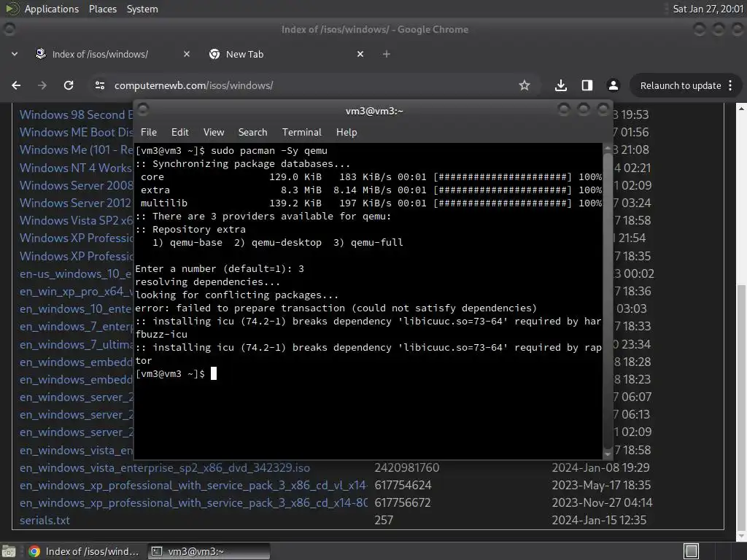Open terminal window menu button in titlebar

(143, 110)
